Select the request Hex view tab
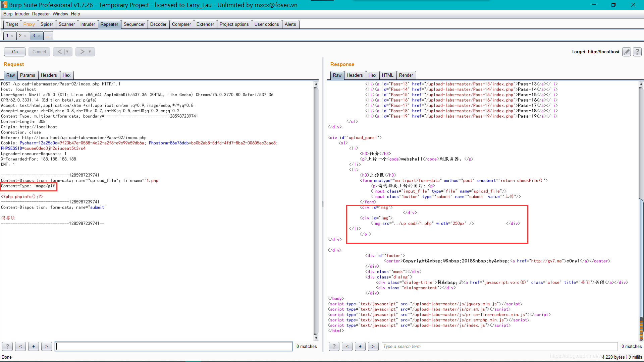Viewport: 644px width, 362px height. pyautogui.click(x=66, y=75)
